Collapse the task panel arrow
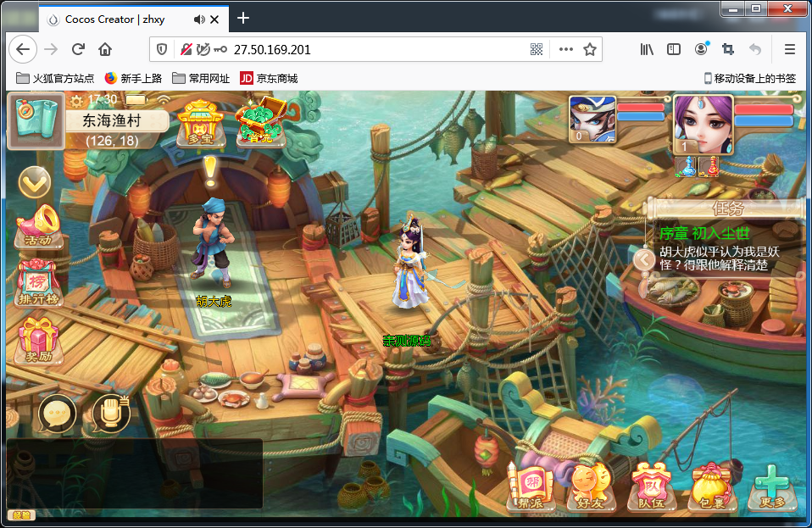Image resolution: width=812 pixels, height=528 pixels. click(x=644, y=259)
